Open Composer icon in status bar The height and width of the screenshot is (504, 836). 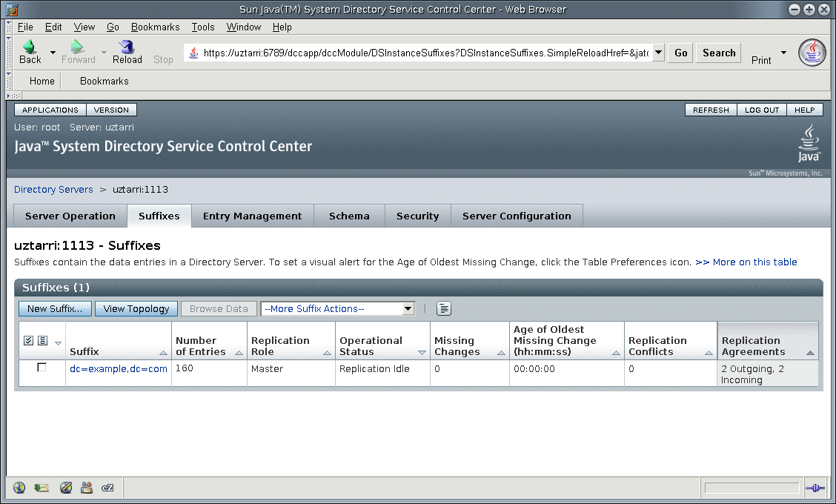click(65, 488)
